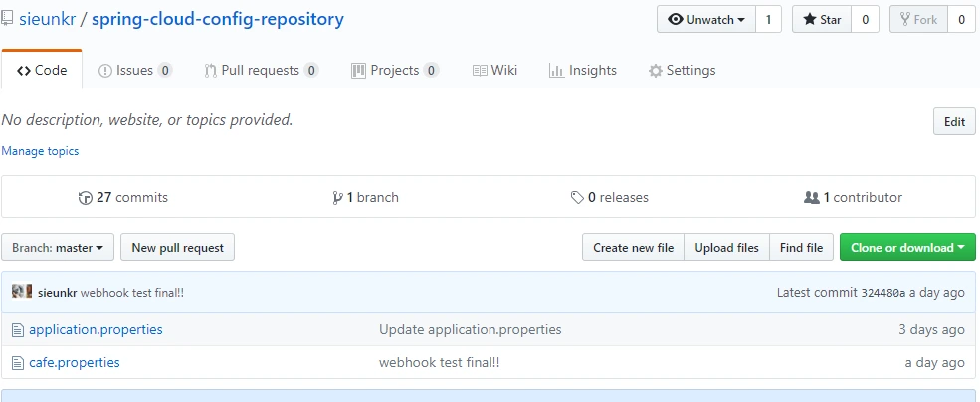Open the Unwatch notifications dropdown
Viewport: 980px width, 402px height.
click(706, 20)
